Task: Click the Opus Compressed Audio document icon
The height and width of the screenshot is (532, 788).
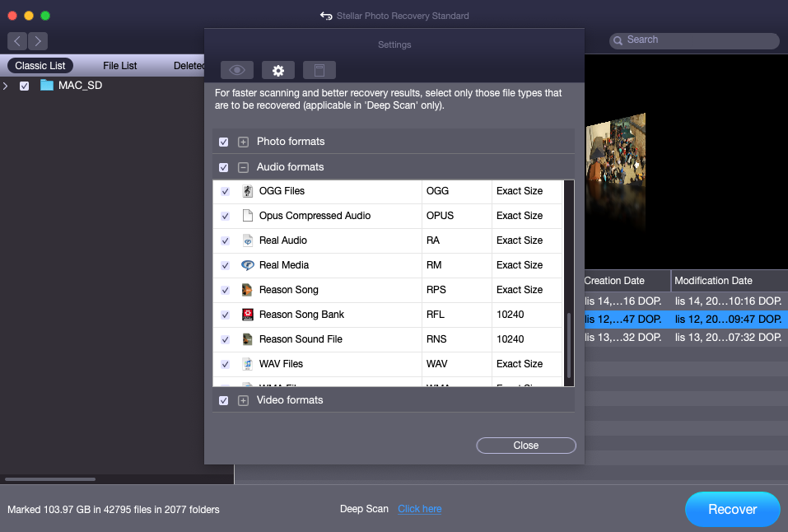Action: (x=247, y=216)
